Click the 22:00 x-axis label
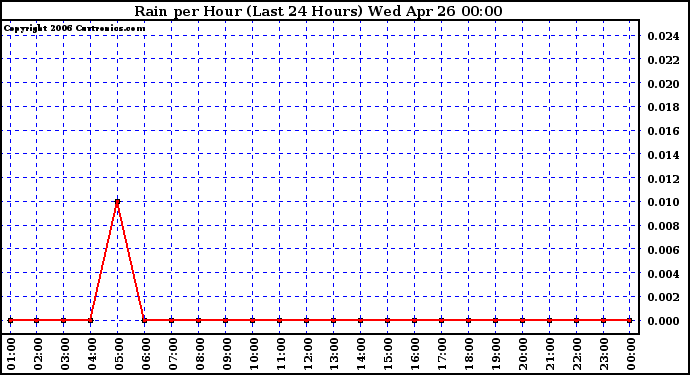This screenshot has height=375, width=690. (x=577, y=354)
